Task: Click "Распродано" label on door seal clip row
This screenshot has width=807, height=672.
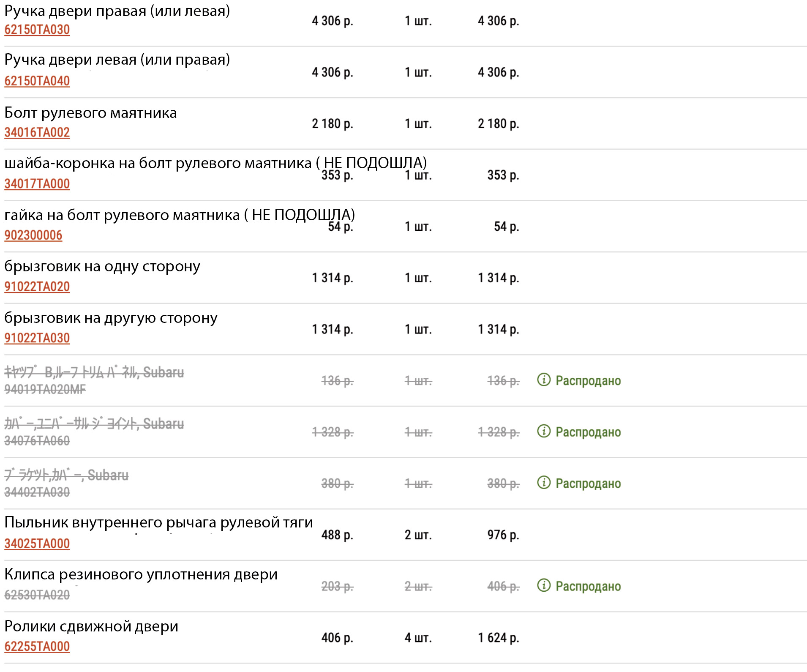Action: 588,587
